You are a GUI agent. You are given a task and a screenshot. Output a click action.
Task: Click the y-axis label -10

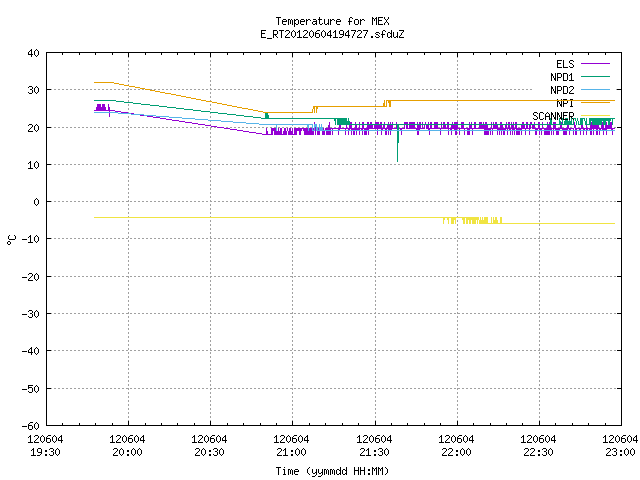click(31, 239)
